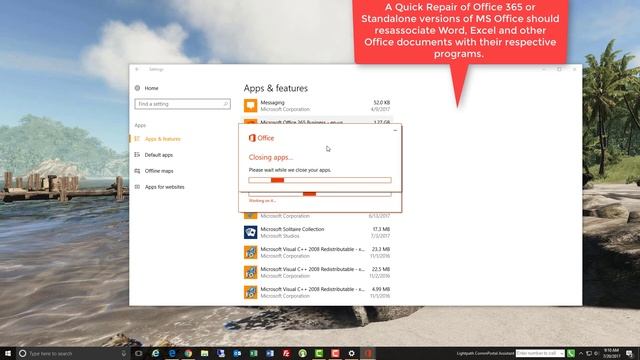Click the Microsoft Solitaire Collection cards icon
Image resolution: width=640 pixels, height=360 pixels.
(x=251, y=232)
